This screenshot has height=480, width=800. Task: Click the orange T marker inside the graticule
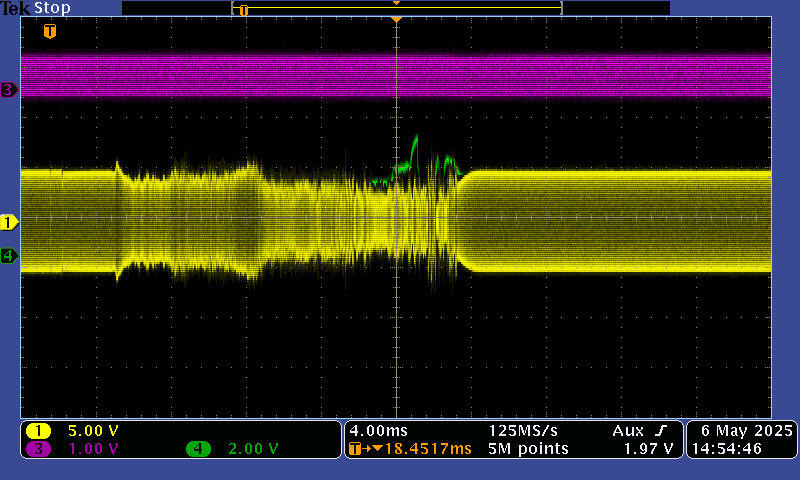pyautogui.click(x=49, y=31)
